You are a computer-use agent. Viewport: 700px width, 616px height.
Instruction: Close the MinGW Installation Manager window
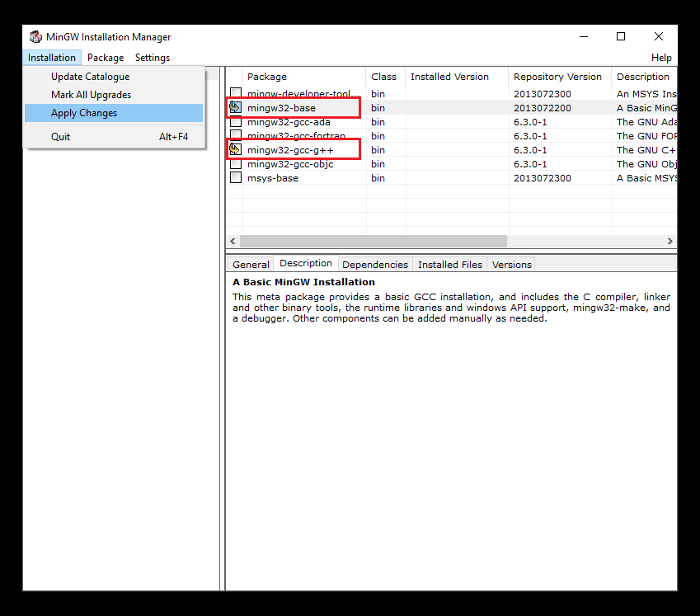[659, 36]
